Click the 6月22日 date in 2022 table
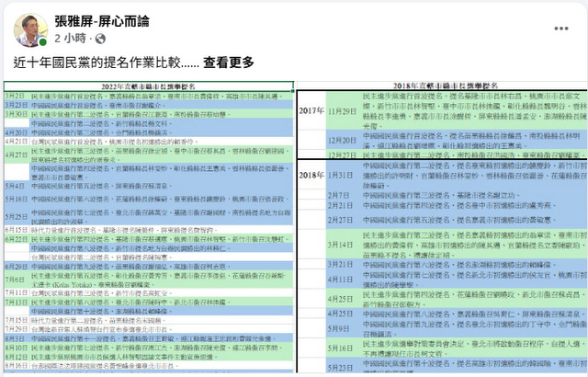The height and width of the screenshot is (377, 588). coord(16,238)
